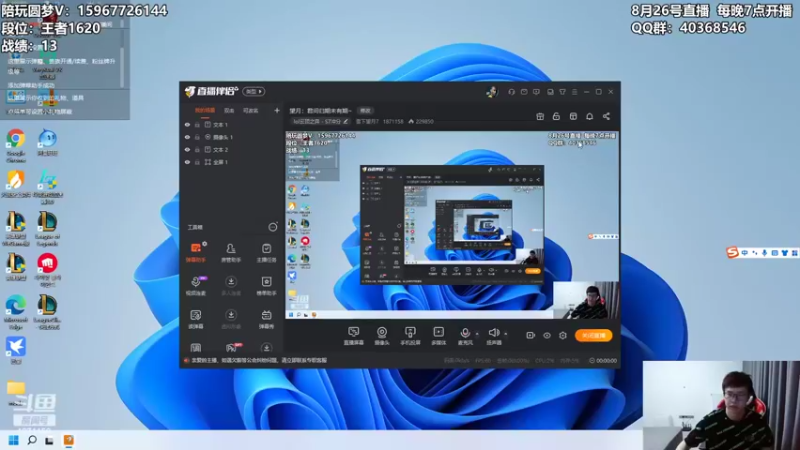Click the 虚拟形象 download icon
800x450 pixels.
(x=231, y=315)
